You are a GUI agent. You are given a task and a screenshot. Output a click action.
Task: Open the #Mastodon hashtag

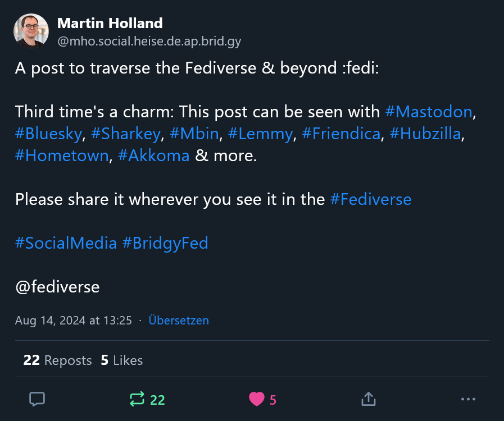click(429, 112)
